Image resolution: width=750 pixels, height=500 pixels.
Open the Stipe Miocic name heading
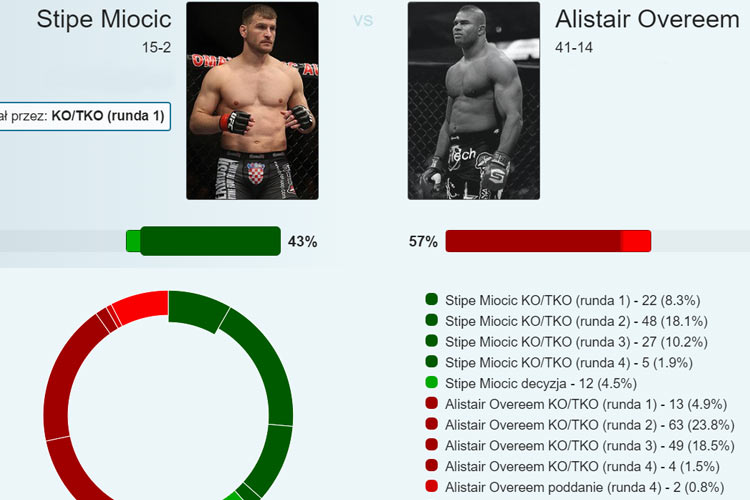click(104, 20)
